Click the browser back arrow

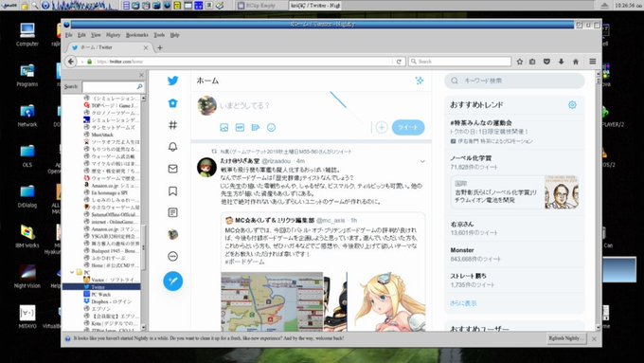pos(71,62)
